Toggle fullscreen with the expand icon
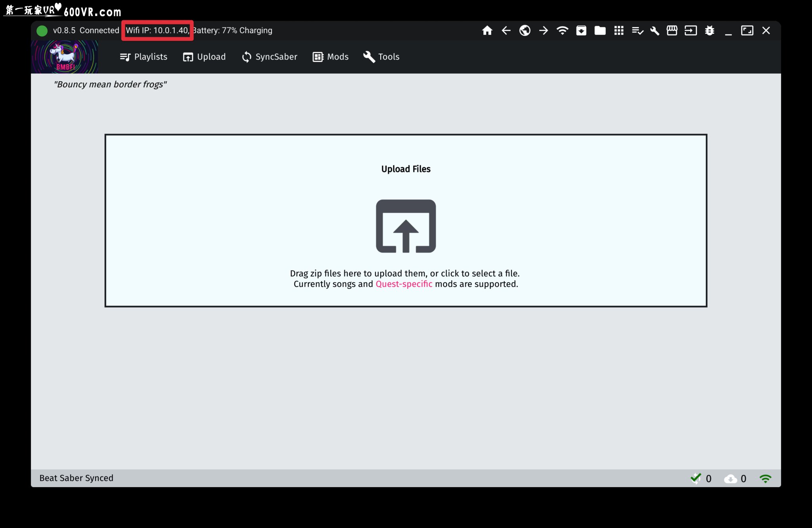 click(x=747, y=31)
